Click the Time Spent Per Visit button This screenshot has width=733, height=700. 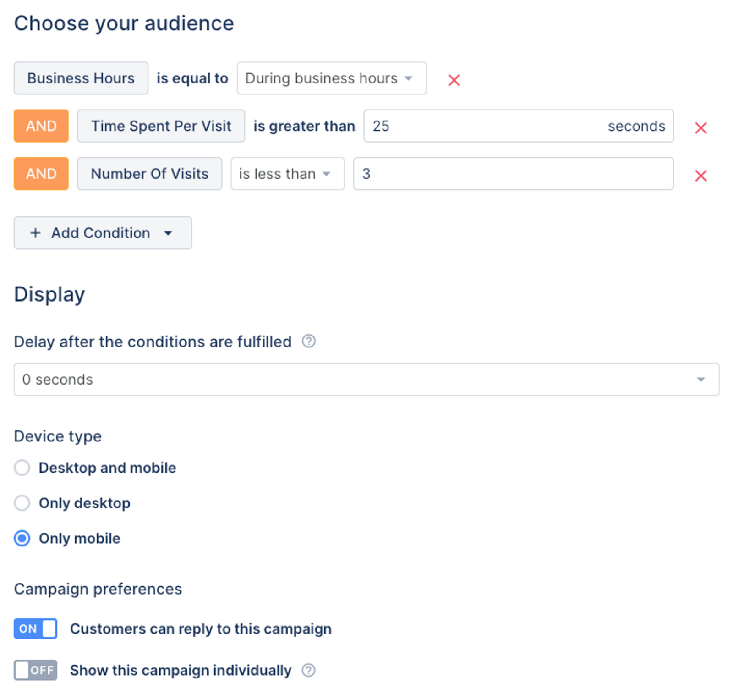161,126
